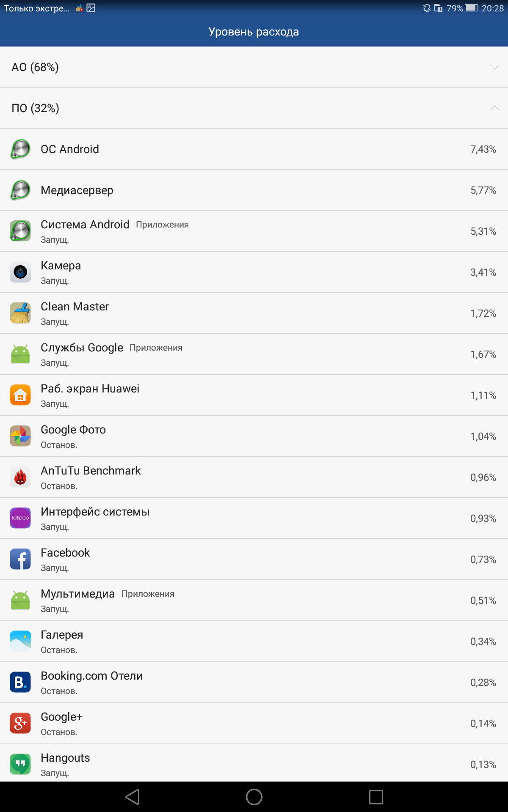Select the Медиасервер list item
The image size is (508, 812).
(254, 190)
